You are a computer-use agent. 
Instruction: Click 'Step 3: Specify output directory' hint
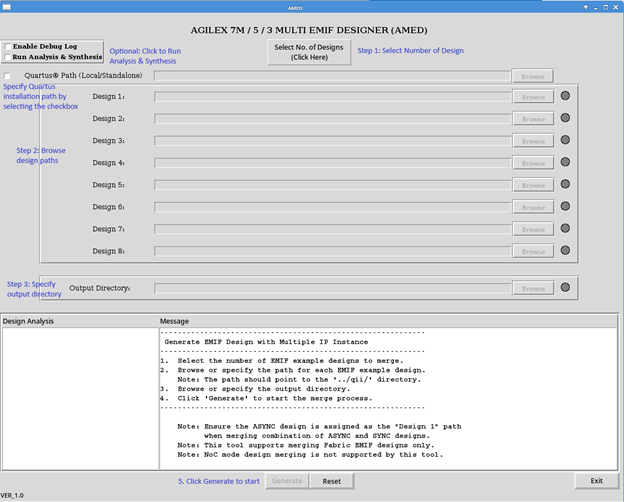[x=34, y=289]
